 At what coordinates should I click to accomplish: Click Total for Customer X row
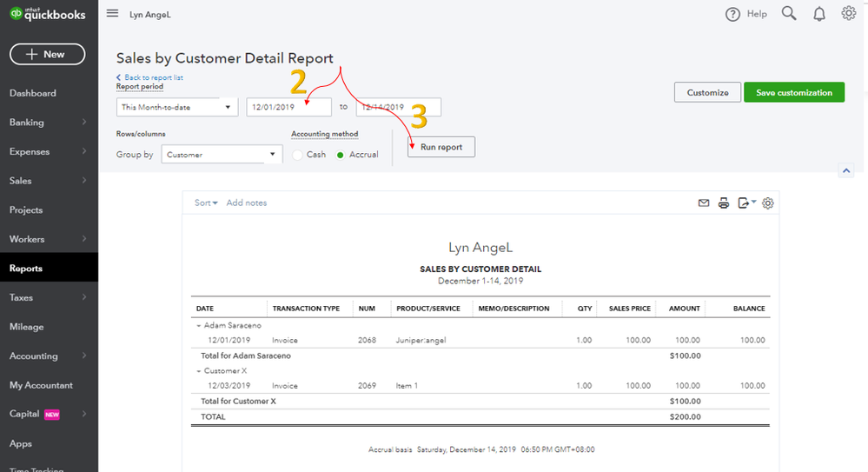pos(480,401)
